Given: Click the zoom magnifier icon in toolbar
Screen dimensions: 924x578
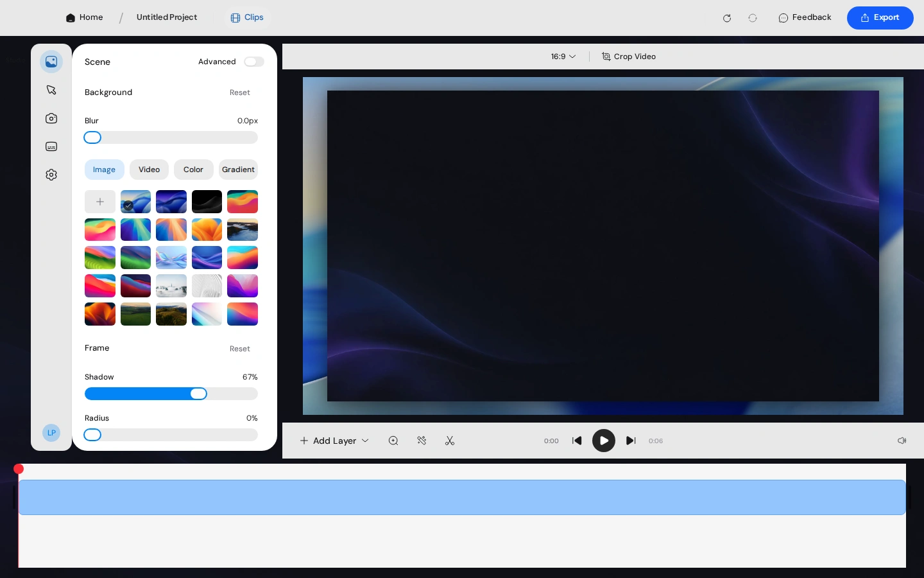Looking at the screenshot, I should pyautogui.click(x=393, y=441).
